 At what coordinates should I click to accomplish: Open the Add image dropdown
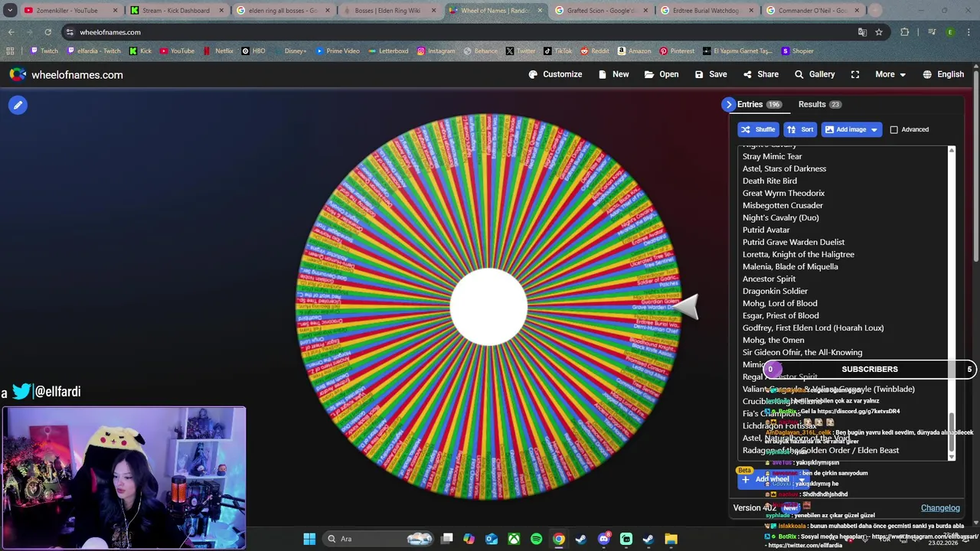pyautogui.click(x=851, y=129)
